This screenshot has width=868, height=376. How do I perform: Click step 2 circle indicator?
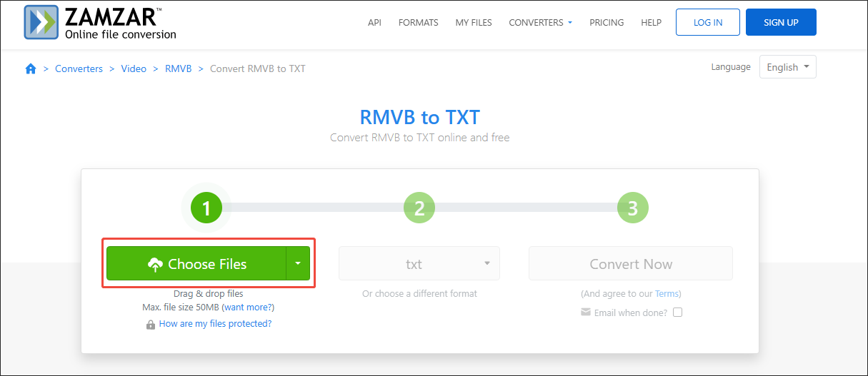pyautogui.click(x=419, y=208)
